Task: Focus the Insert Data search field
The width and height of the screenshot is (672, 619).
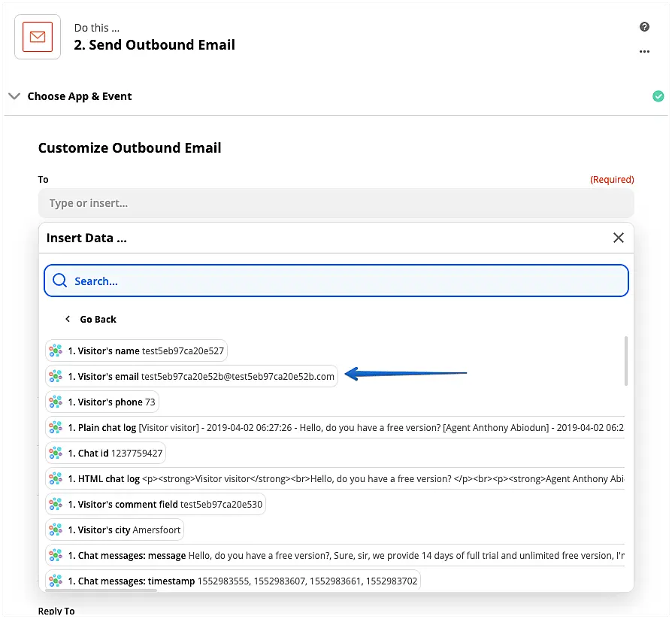Action: point(346,281)
